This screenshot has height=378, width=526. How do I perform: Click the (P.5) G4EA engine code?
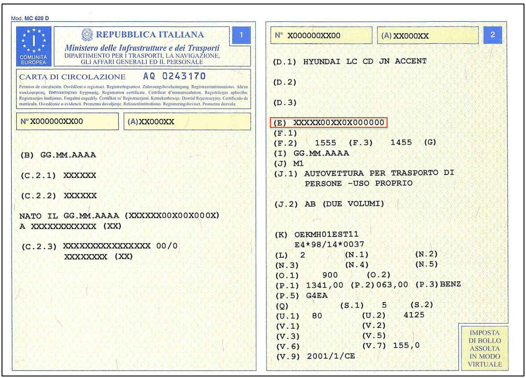[x=301, y=296]
